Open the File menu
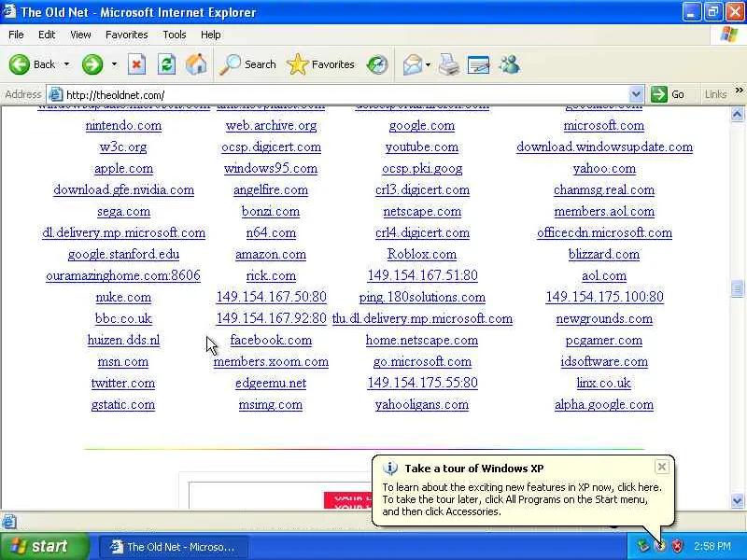Screen dimensions: 747x560 coord(16,35)
